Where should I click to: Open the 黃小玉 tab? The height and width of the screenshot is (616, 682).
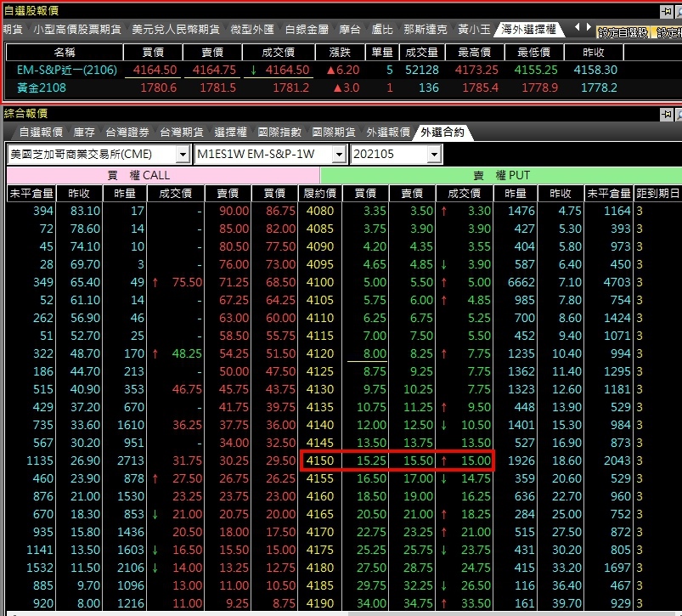click(474, 29)
